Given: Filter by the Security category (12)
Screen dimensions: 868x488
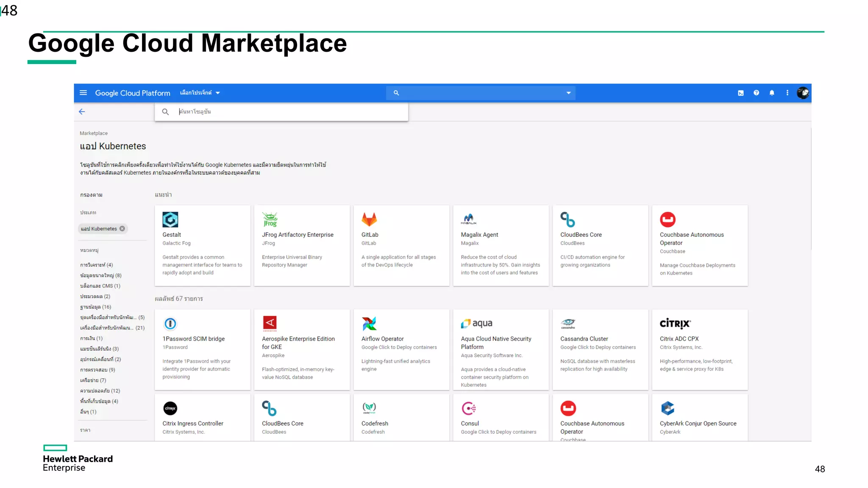Looking at the screenshot, I should (100, 391).
